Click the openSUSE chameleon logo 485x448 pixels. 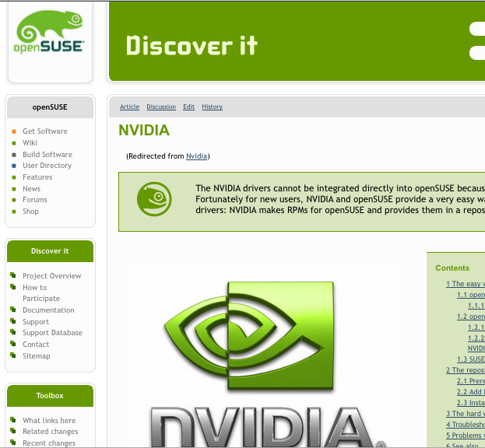[49, 32]
